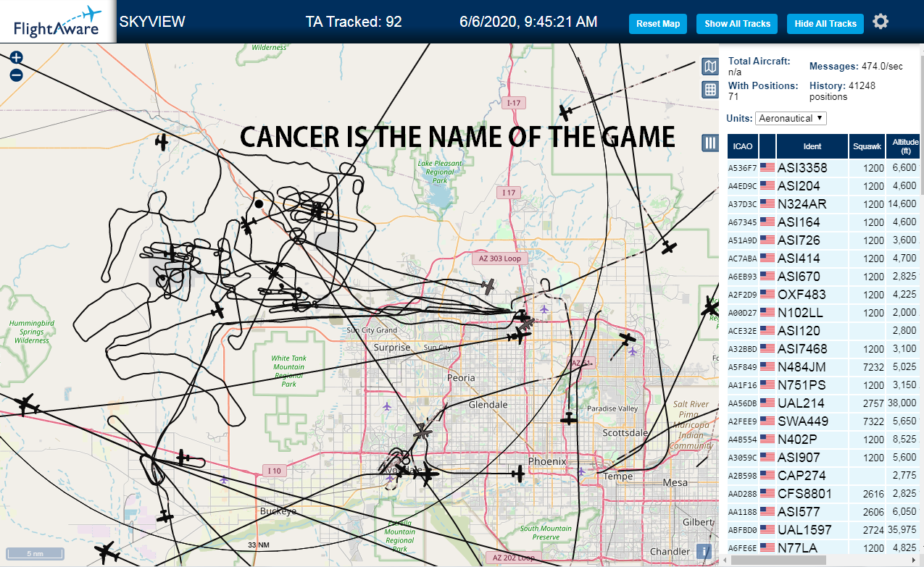This screenshot has height=567, width=924.
Task: Zoom out the map with minus icon
Action: pyautogui.click(x=17, y=75)
